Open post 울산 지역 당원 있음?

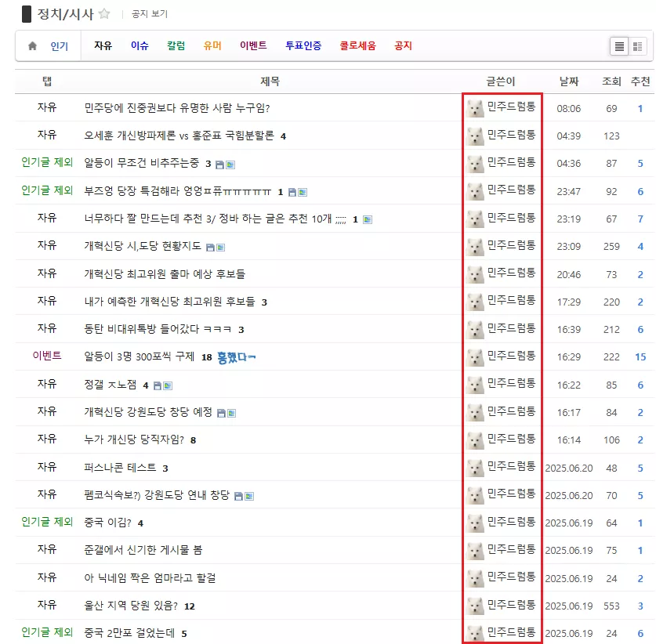coord(131,606)
